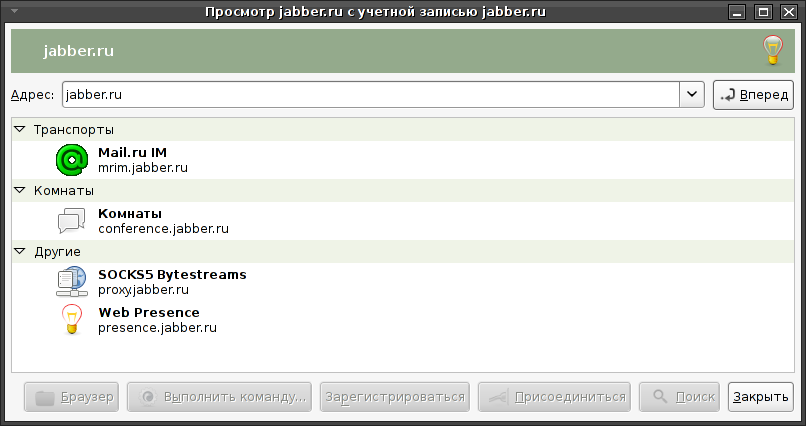Select mrim.jabber.ru address text
Viewport: 806px width, 426px height.
143,168
